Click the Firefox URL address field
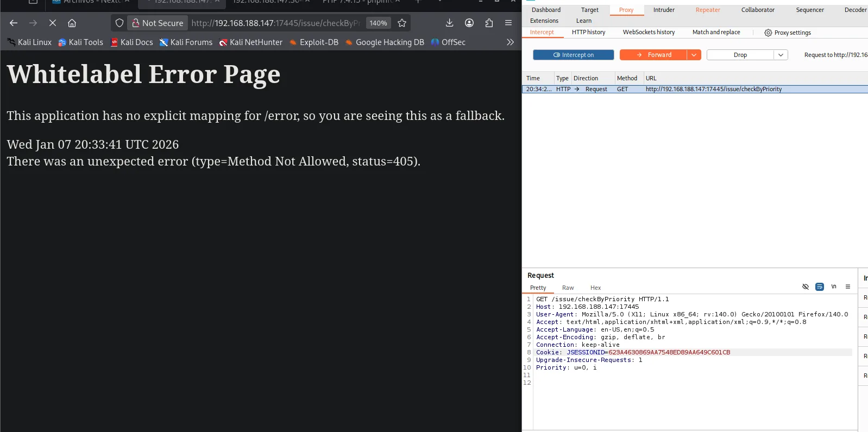The width and height of the screenshot is (868, 432). click(x=275, y=23)
